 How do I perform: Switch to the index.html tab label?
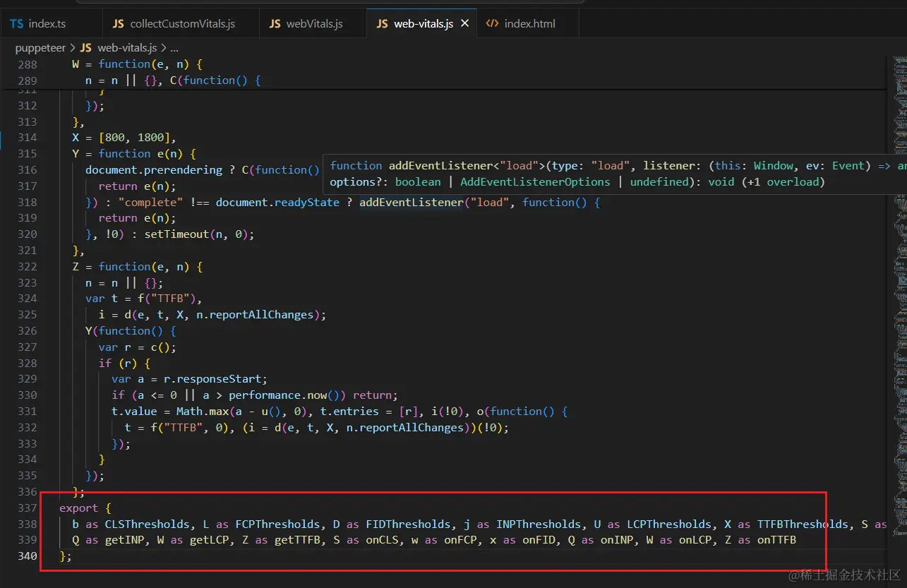coord(529,24)
